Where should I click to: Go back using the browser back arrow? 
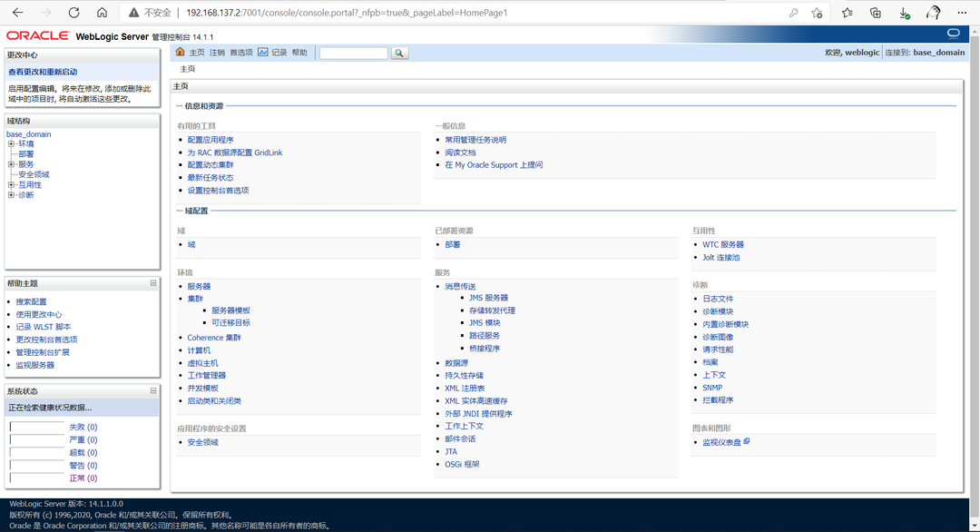[x=17, y=13]
